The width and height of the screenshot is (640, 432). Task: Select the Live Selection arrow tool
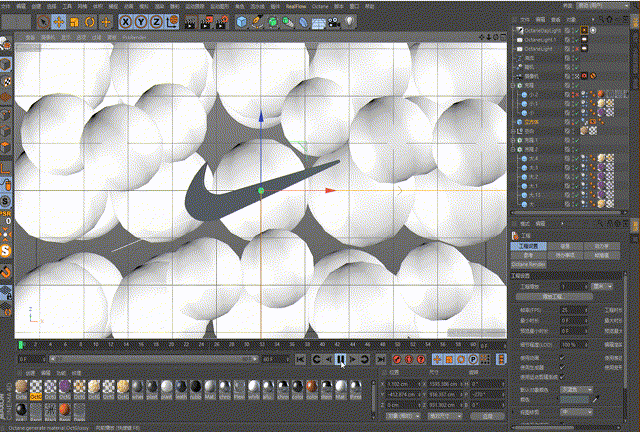43,22
